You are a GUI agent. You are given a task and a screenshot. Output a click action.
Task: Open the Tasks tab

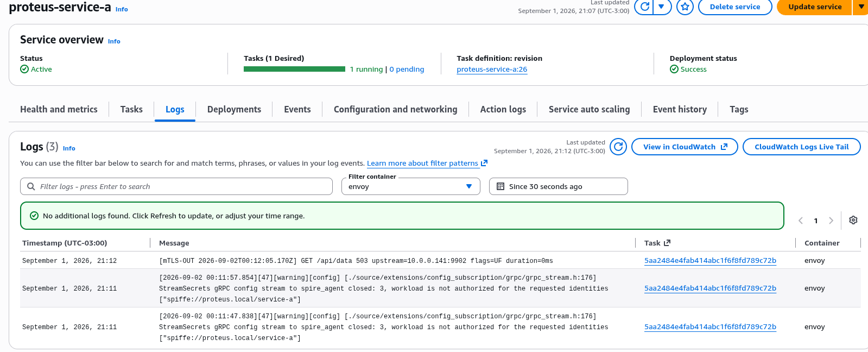coord(131,109)
